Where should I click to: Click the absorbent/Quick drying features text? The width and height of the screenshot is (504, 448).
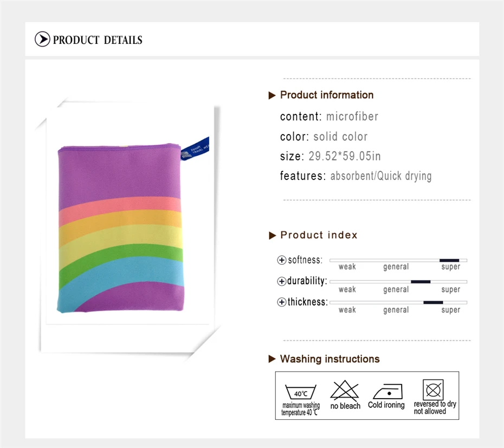[x=381, y=176]
